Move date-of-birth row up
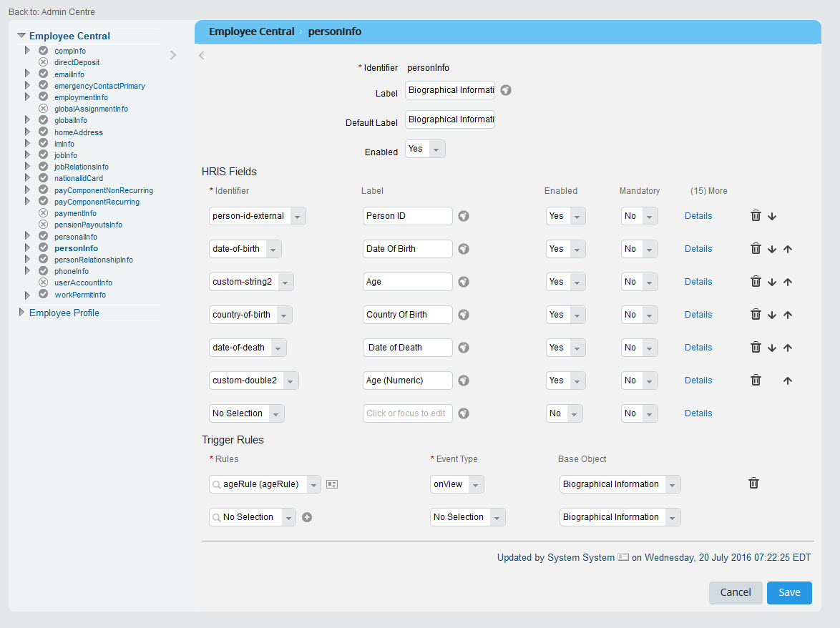This screenshot has width=840, height=628. (x=788, y=249)
